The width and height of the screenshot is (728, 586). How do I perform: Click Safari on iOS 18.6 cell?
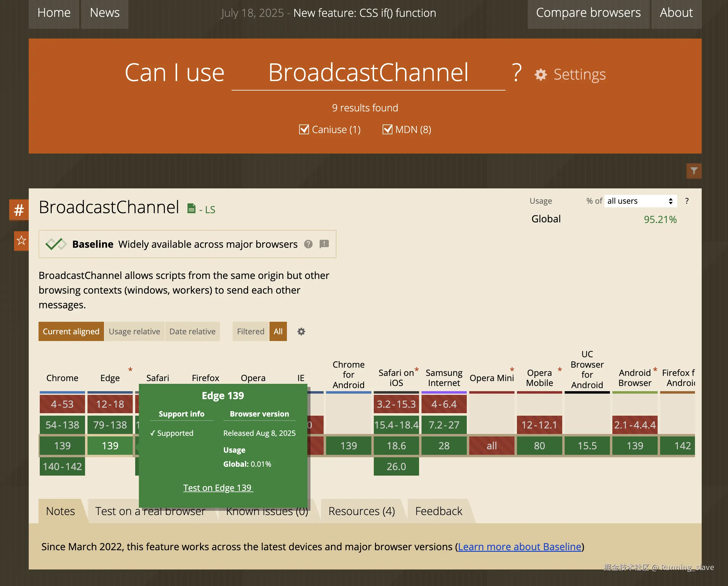pos(396,446)
